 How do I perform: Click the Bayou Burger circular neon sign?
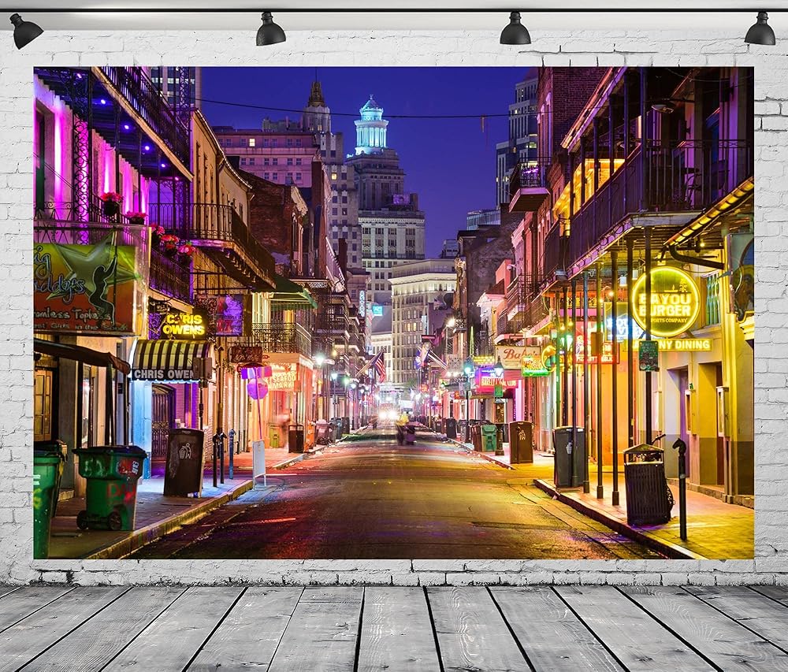pos(665,302)
